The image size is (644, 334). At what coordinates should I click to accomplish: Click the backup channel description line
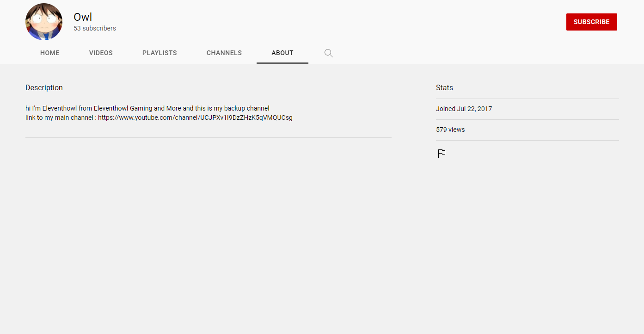pyautogui.click(x=147, y=109)
